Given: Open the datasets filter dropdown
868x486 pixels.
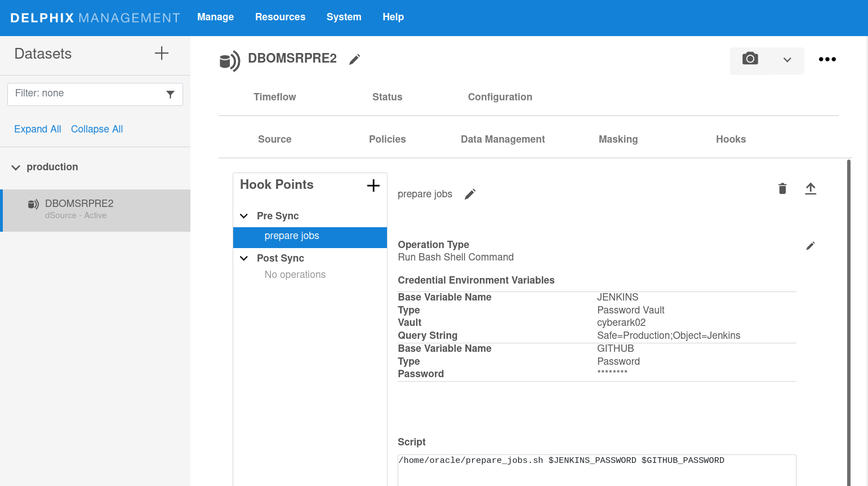Looking at the screenshot, I should (x=170, y=94).
